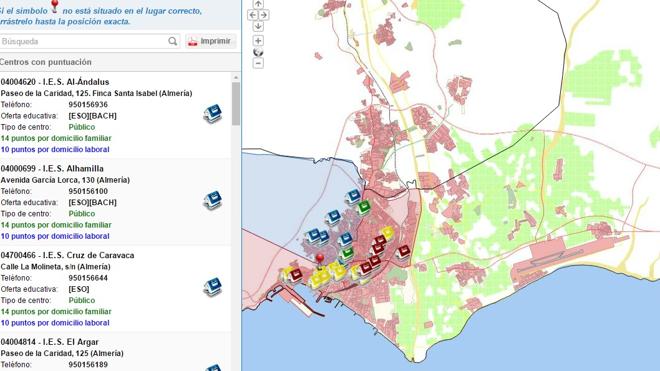Zoom out using the minus button

click(x=258, y=63)
